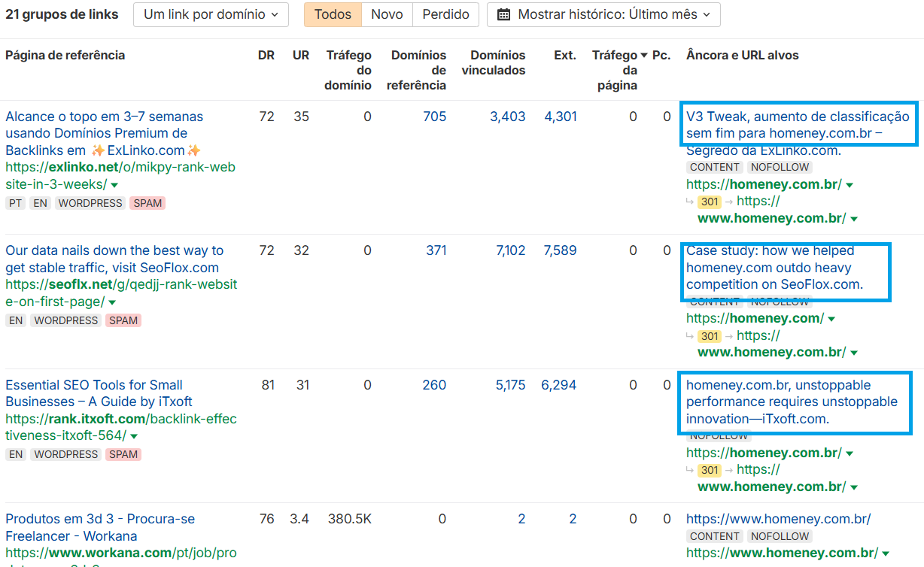924x567 pixels.
Task: Click the 301 redirect badge in seoflx row
Action: [x=710, y=336]
